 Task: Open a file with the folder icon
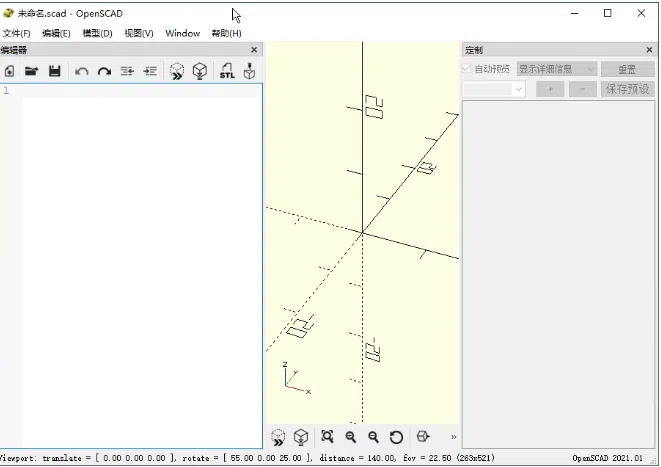click(x=32, y=71)
